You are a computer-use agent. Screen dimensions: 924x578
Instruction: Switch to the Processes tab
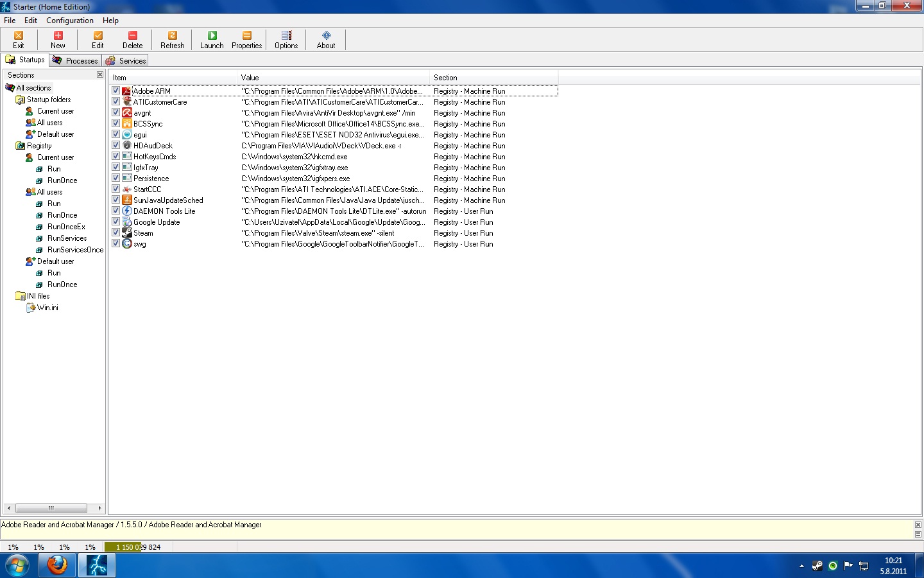coord(76,60)
